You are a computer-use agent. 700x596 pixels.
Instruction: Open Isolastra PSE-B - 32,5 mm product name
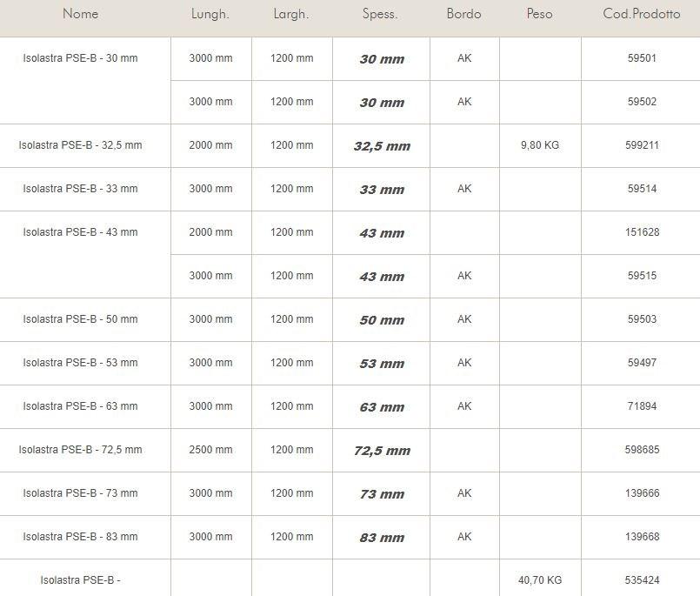[x=80, y=145]
